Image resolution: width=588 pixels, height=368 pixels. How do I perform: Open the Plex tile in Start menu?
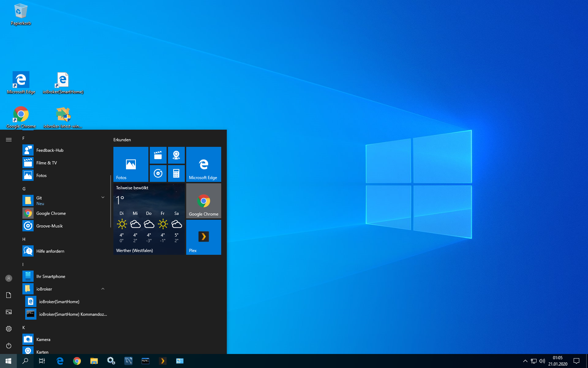(x=203, y=237)
